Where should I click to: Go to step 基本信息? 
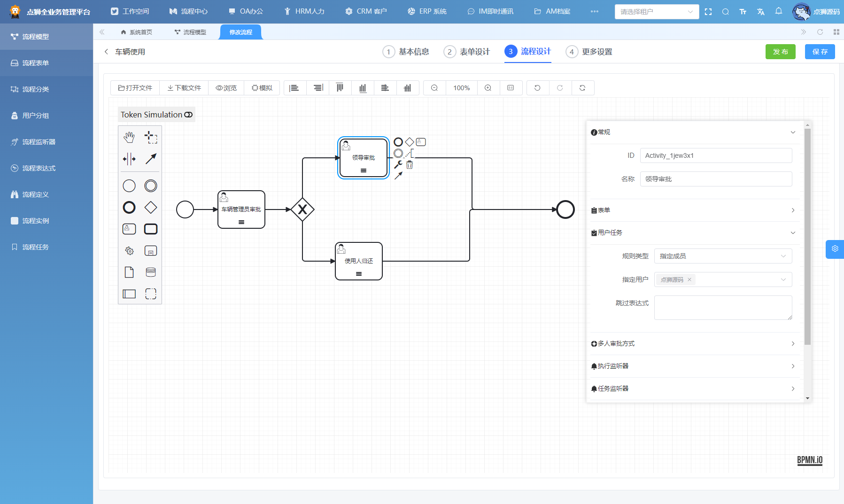pyautogui.click(x=406, y=52)
